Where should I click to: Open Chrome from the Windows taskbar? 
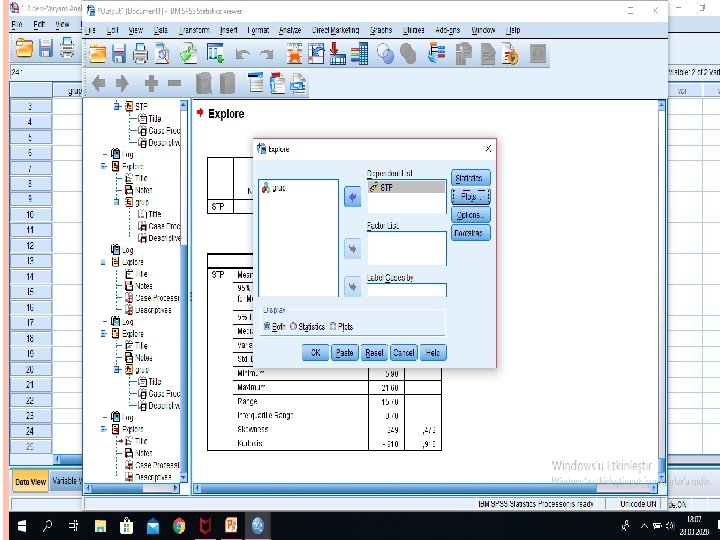click(179, 525)
